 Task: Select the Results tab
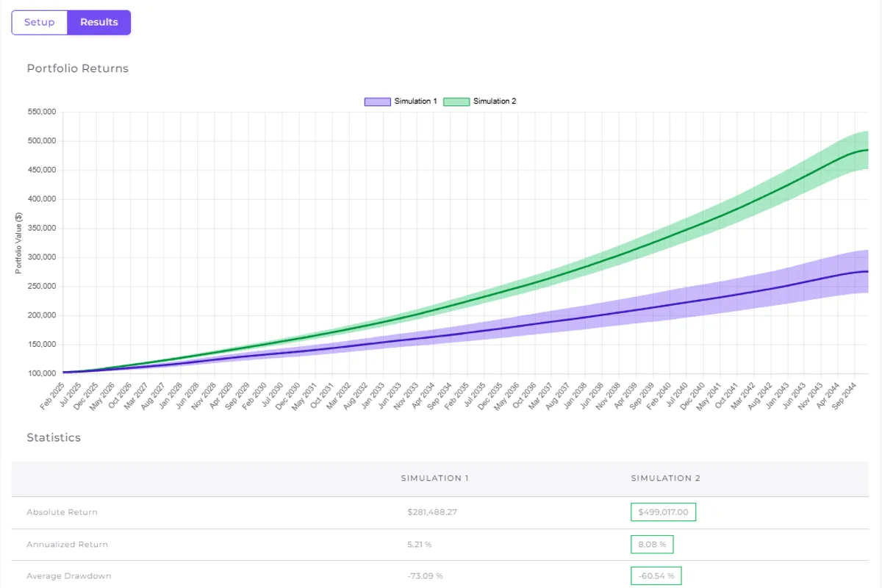pos(99,22)
